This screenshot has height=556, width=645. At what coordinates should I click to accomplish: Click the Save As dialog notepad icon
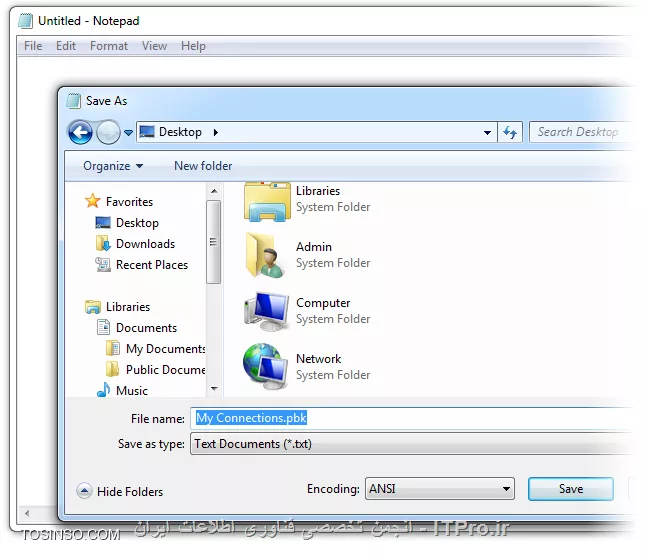tap(74, 101)
